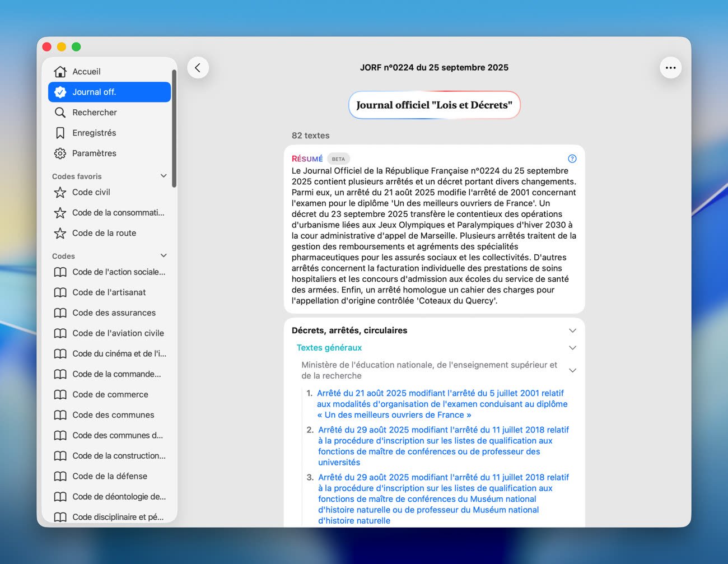Click the Journal officiel "Lois et Décrets" button
Image resolution: width=728 pixels, height=564 pixels.
tap(435, 105)
